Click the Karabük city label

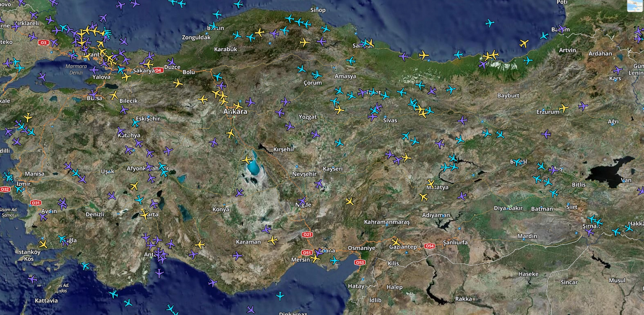coord(226,49)
